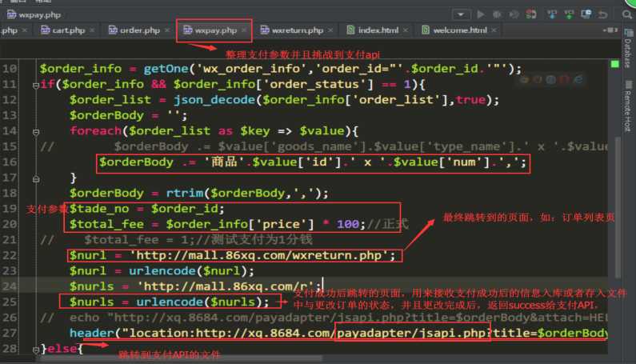Click the getOne function call
This screenshot has height=364, width=636.
point(166,69)
